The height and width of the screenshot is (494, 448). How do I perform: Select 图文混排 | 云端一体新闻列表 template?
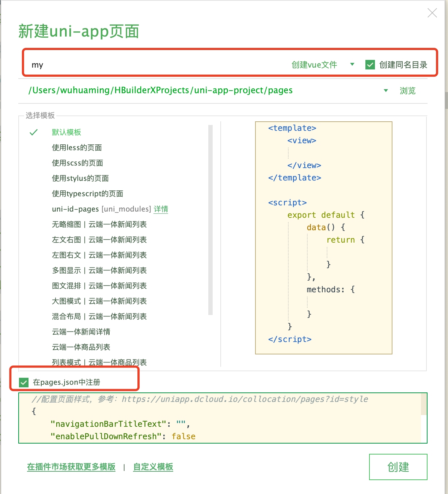coord(99,286)
